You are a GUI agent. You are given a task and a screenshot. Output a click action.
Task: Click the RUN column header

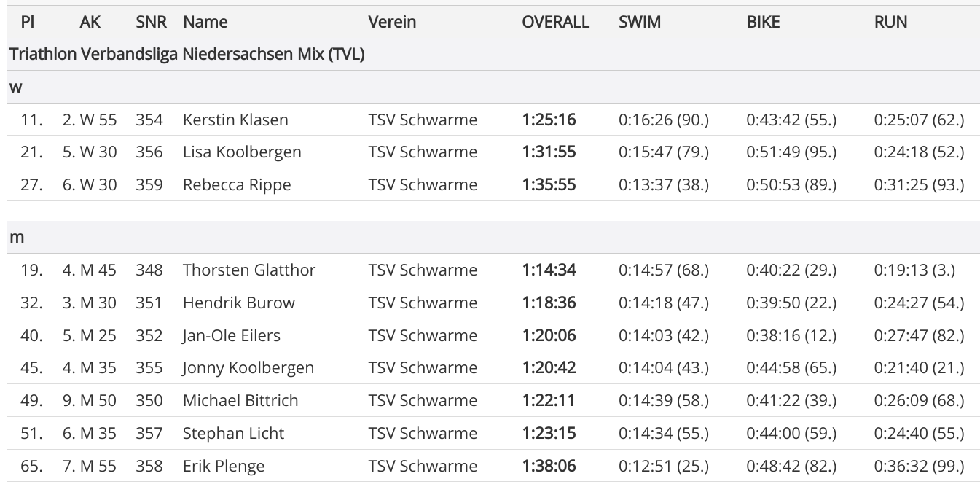[x=890, y=22]
